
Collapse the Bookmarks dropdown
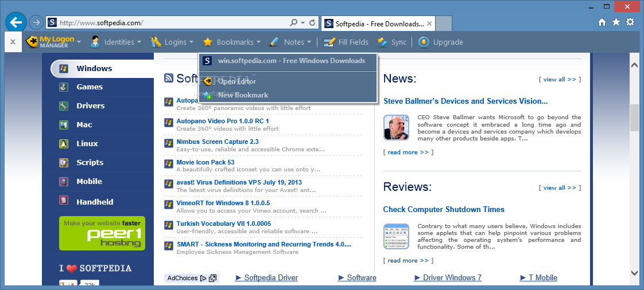click(x=232, y=42)
